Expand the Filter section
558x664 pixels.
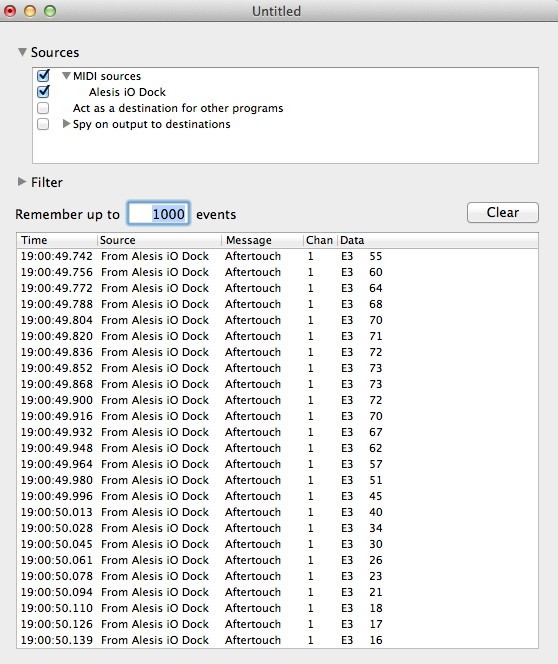pos(22,182)
